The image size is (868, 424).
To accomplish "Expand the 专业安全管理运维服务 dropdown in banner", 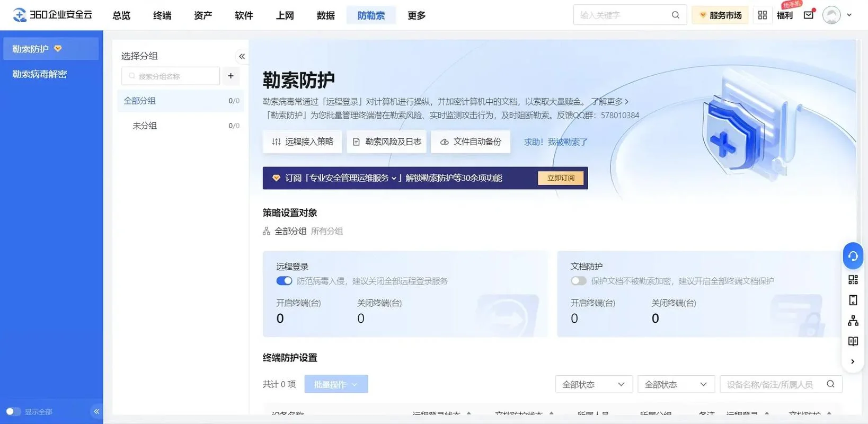I will click(394, 179).
